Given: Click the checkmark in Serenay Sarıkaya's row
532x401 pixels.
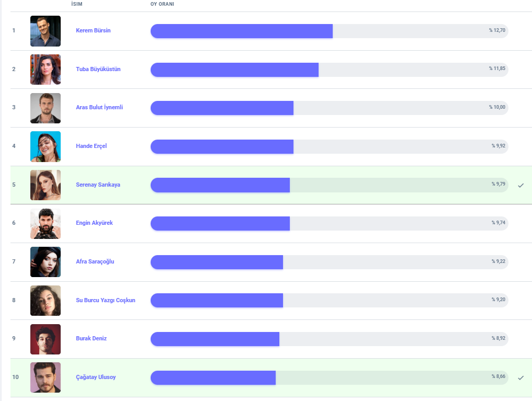Looking at the screenshot, I should pos(520,185).
